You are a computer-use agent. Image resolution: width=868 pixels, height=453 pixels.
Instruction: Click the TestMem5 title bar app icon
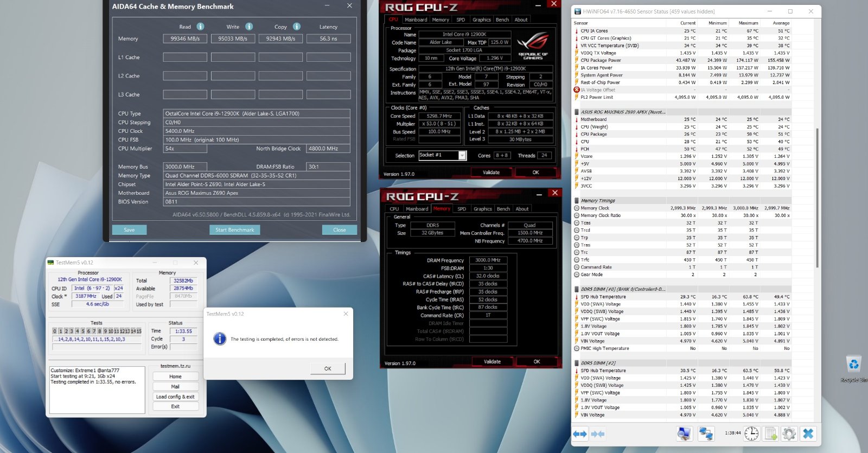pos(50,263)
